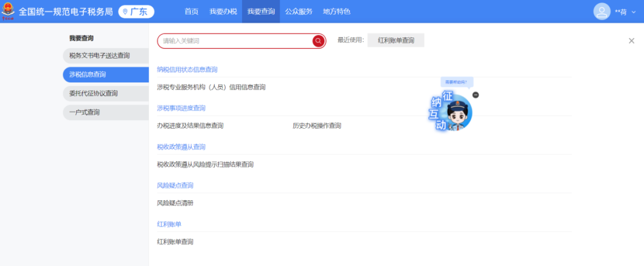Open 办税进度及结果信息查询 link

[x=190, y=126]
